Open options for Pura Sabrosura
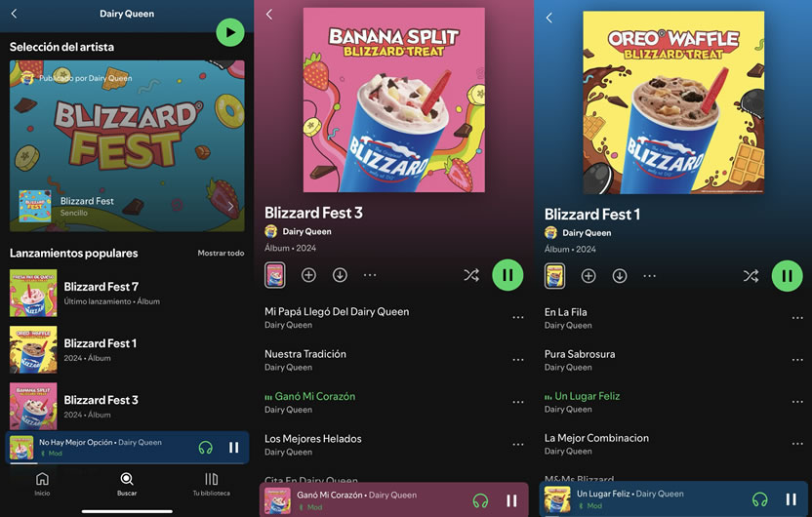Image resolution: width=812 pixels, height=517 pixels. click(x=797, y=360)
